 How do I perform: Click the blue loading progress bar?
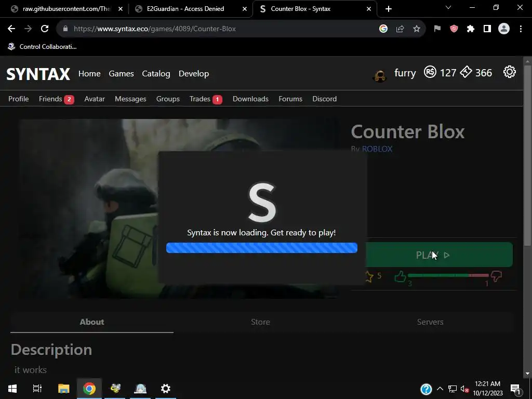click(x=262, y=248)
